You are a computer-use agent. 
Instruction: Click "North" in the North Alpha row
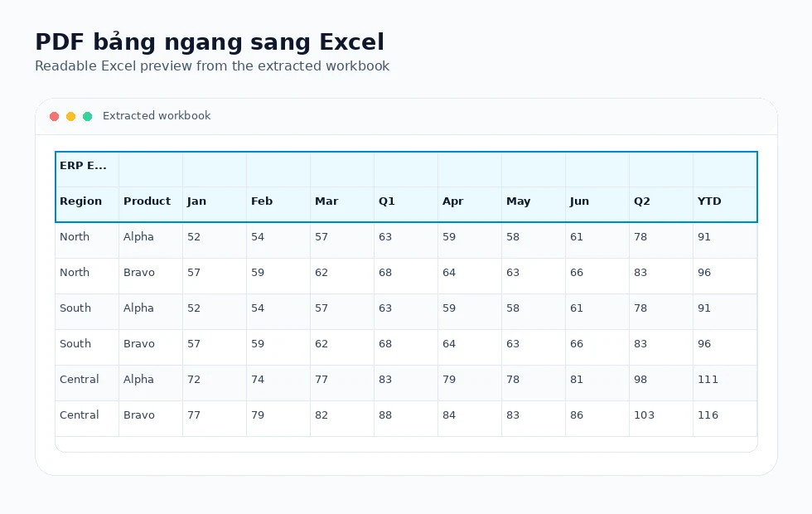click(75, 237)
